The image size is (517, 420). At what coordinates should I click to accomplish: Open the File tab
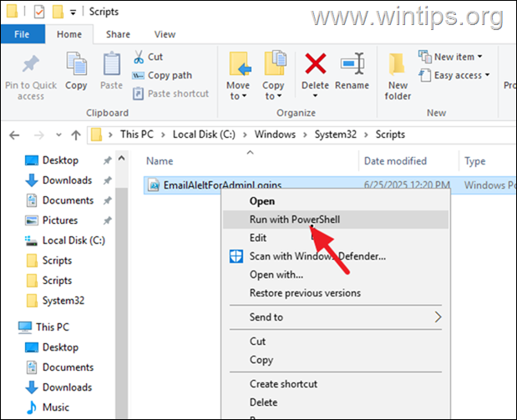click(x=22, y=34)
